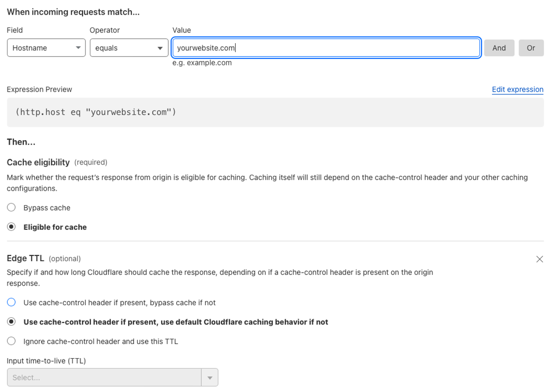Select ignore cache-control header and use this TTL

[11, 341]
